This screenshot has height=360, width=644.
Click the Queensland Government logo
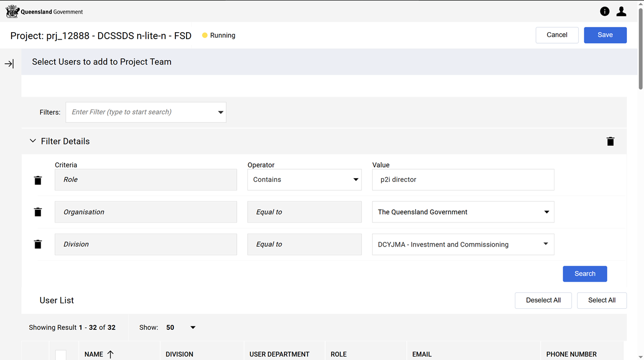(44, 12)
